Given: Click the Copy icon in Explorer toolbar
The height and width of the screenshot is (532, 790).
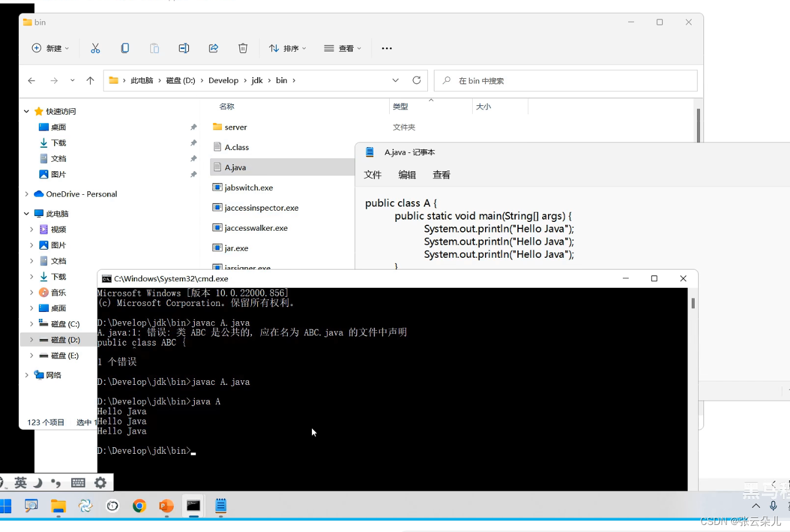Looking at the screenshot, I should pos(125,48).
